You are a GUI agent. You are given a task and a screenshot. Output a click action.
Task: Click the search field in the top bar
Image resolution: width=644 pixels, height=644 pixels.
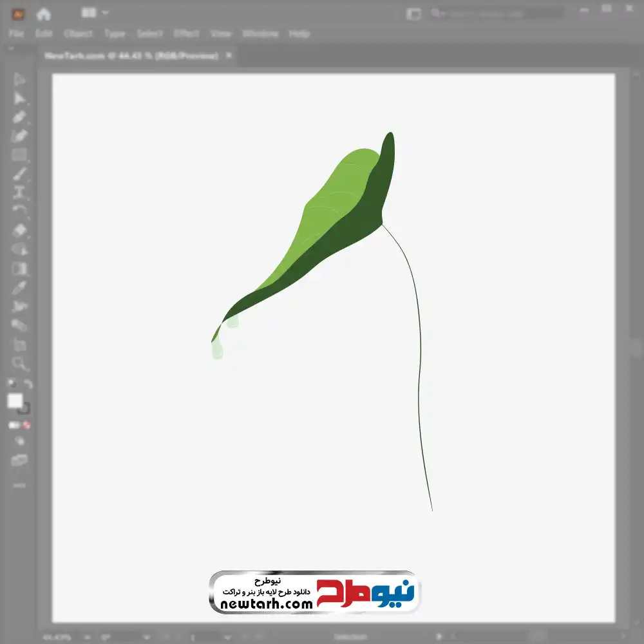pos(497,14)
